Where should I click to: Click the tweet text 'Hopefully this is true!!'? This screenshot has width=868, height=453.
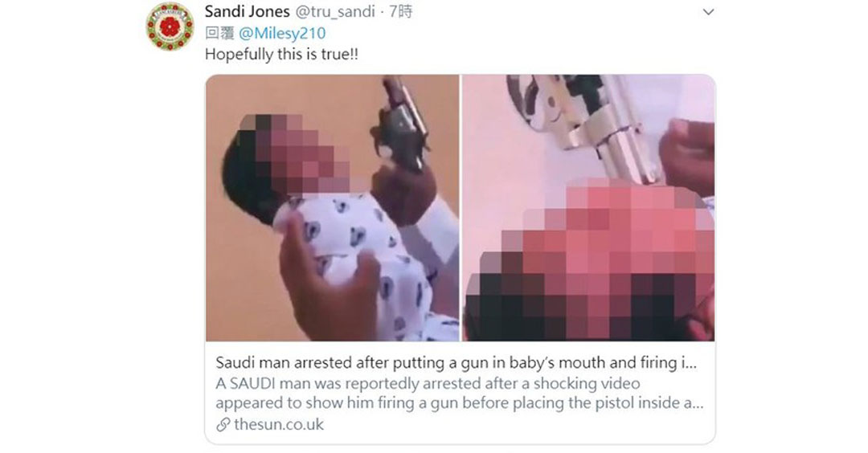click(281, 54)
